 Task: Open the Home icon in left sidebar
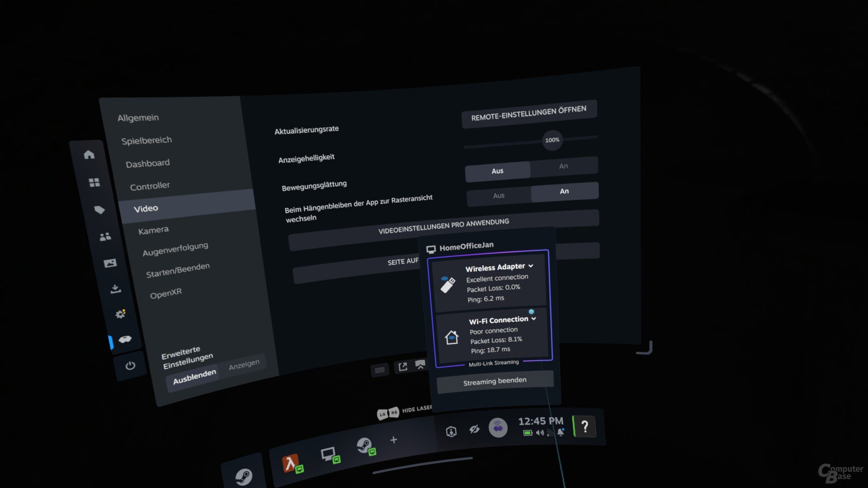click(89, 155)
